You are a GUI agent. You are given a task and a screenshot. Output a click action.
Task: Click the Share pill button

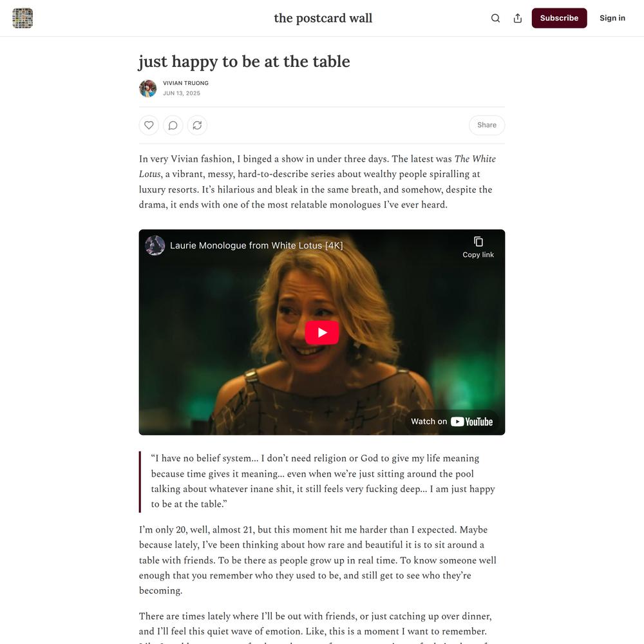coord(487,126)
